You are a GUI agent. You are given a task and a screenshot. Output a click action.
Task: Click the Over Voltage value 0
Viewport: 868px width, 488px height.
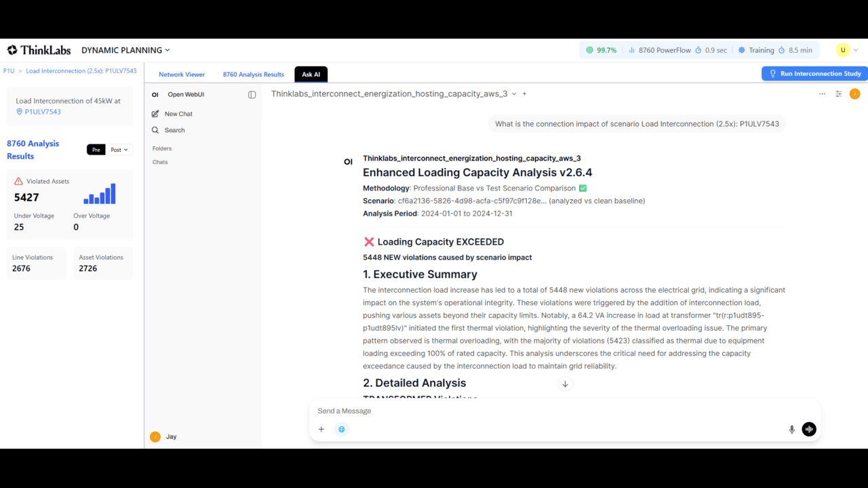point(76,227)
